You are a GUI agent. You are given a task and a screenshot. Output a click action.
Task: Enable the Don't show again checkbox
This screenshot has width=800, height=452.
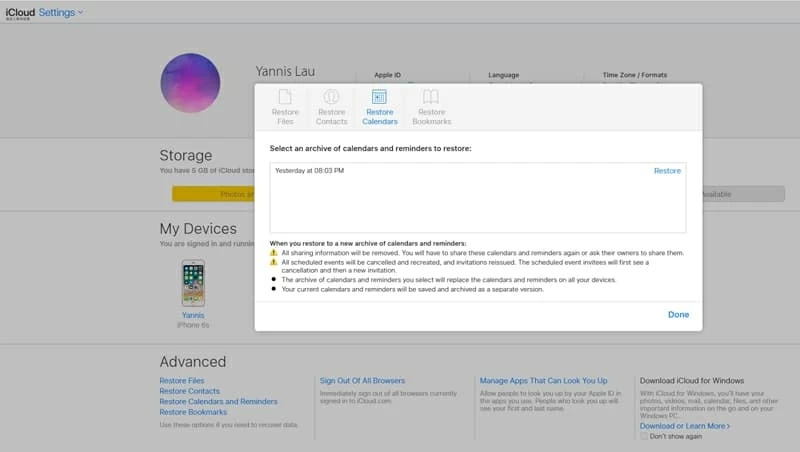coord(645,436)
